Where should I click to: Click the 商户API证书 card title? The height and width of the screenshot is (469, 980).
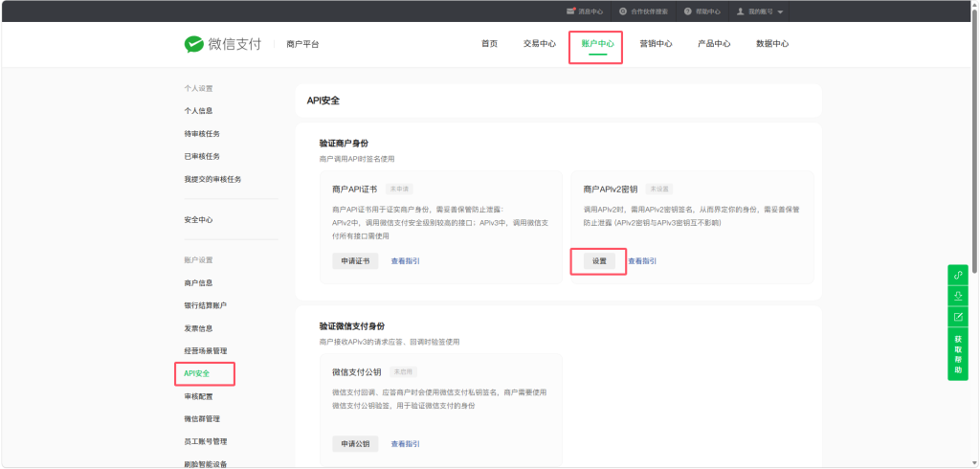355,189
